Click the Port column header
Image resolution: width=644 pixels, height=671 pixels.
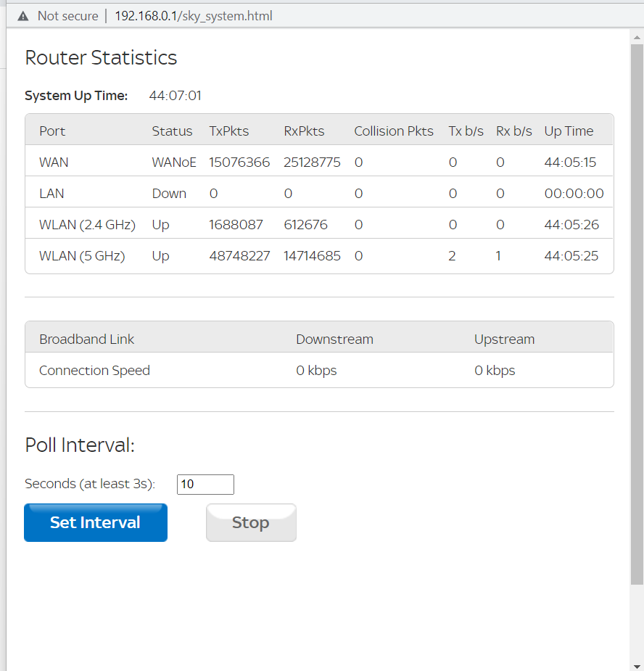click(x=52, y=131)
